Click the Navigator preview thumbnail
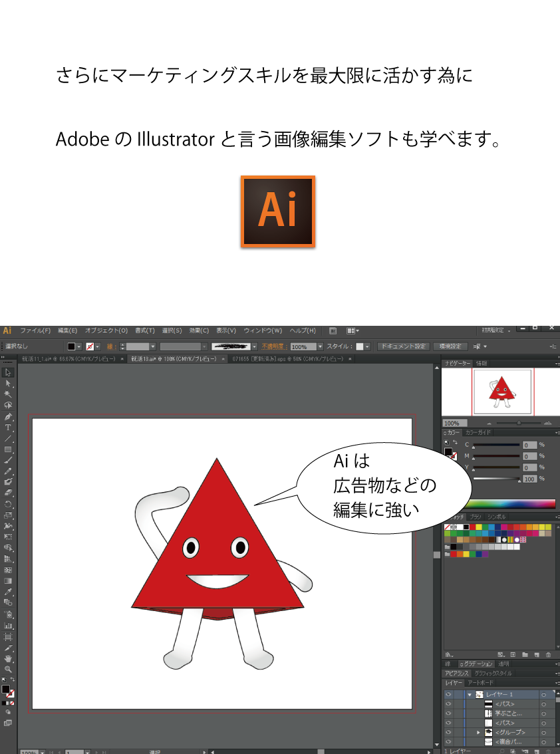 pyautogui.click(x=502, y=392)
